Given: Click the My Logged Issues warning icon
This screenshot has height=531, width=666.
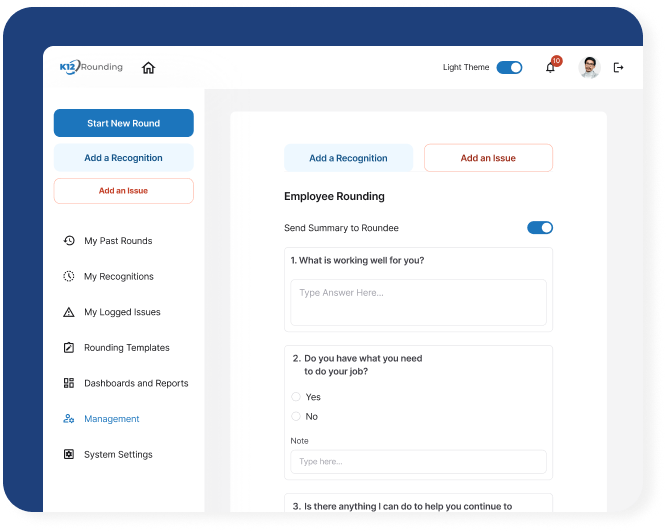Looking at the screenshot, I should (69, 312).
